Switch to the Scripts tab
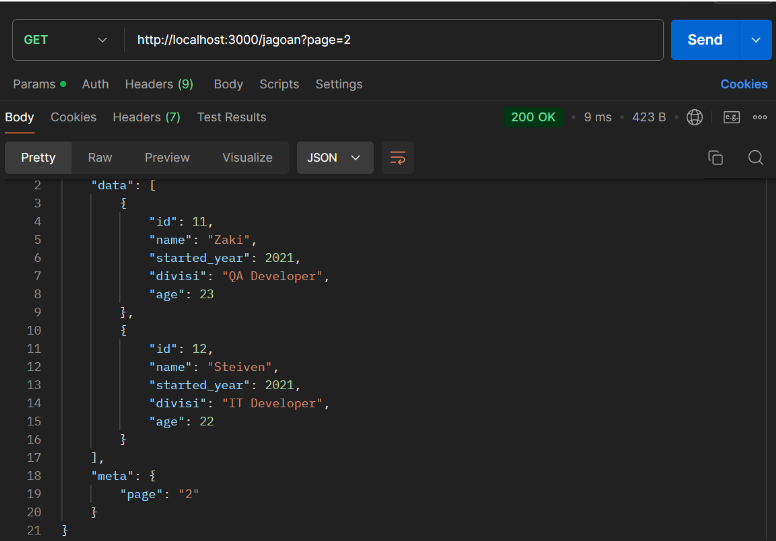The width and height of the screenshot is (776, 541). point(279,84)
